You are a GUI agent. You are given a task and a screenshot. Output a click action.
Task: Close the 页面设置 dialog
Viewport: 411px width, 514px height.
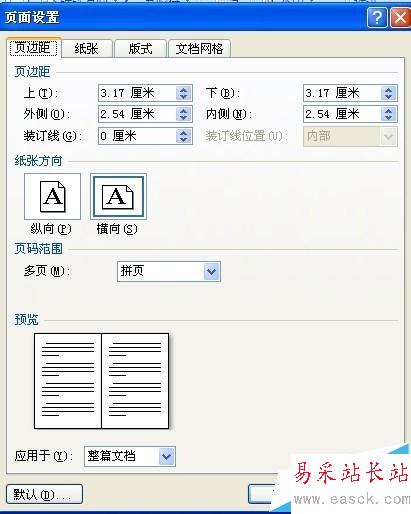tap(400, 17)
